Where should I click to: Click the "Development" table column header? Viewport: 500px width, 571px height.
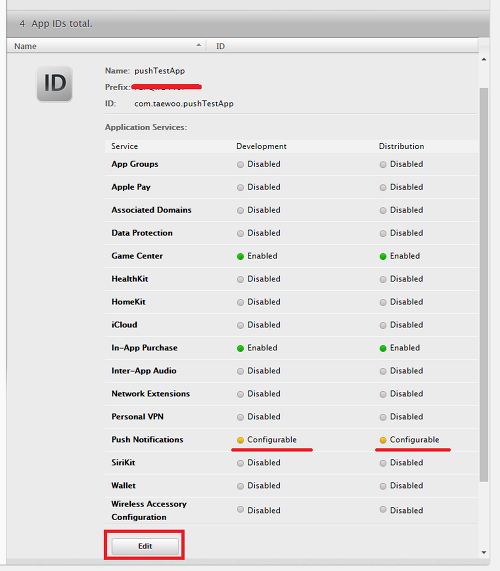261,146
